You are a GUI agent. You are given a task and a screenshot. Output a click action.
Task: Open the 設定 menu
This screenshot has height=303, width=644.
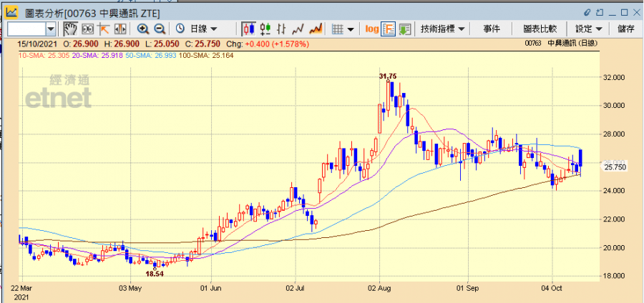[x=588, y=29]
